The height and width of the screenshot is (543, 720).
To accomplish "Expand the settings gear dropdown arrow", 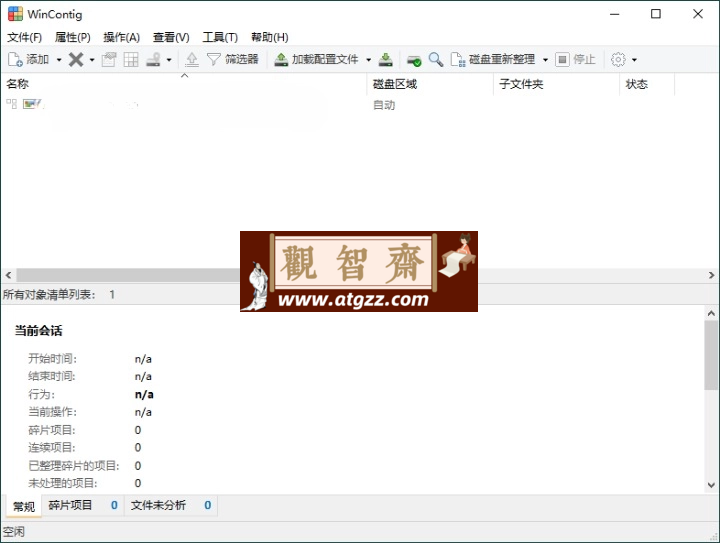I will (635, 60).
